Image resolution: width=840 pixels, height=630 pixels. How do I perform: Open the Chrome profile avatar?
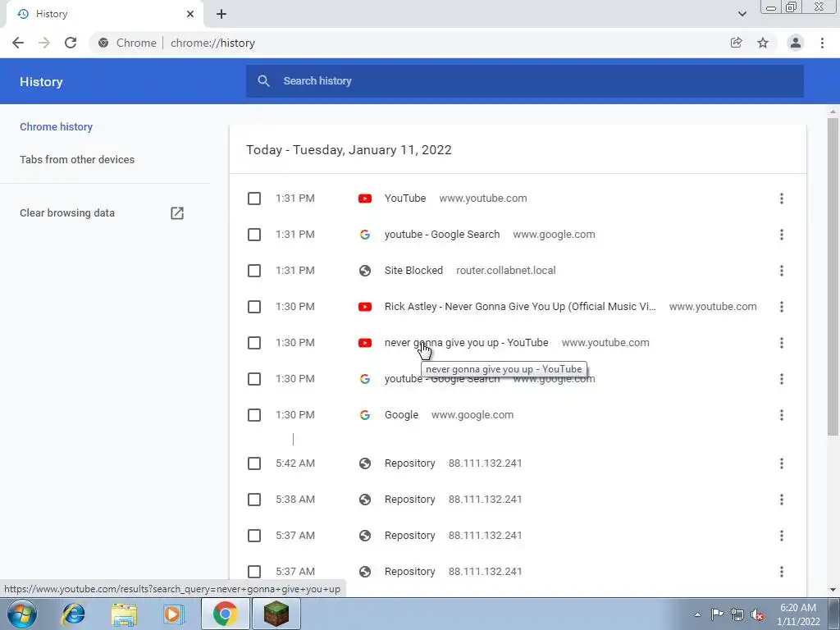tap(796, 43)
